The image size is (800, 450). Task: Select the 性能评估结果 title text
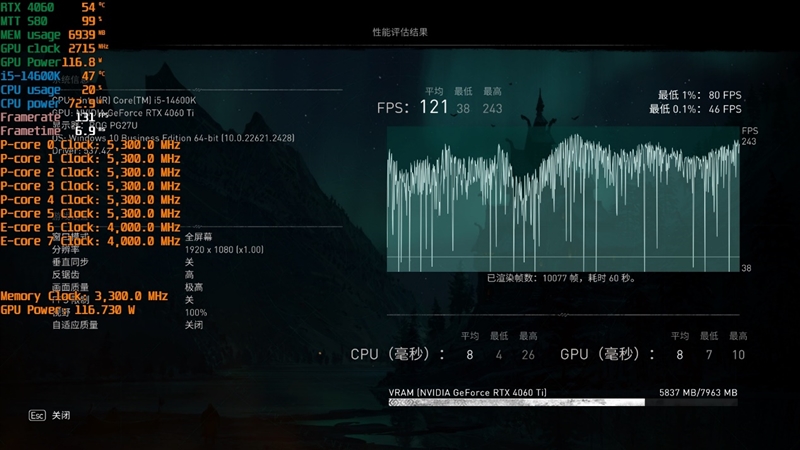(400, 32)
